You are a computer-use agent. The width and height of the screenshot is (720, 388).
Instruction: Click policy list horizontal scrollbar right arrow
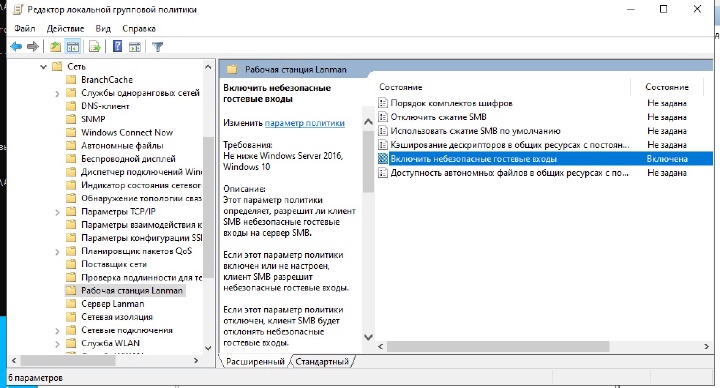tap(706, 347)
